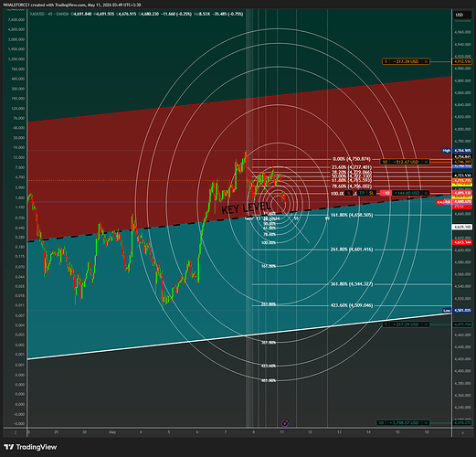Close the +144.60 USD position with X
Image resolution: width=476 pixels, height=457 pixels.
427,193
